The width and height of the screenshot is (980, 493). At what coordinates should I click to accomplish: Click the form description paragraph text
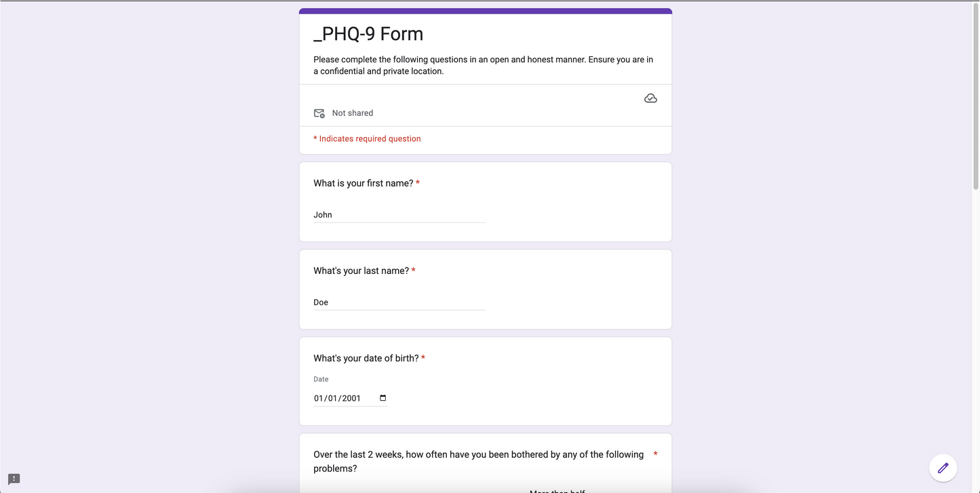(484, 65)
